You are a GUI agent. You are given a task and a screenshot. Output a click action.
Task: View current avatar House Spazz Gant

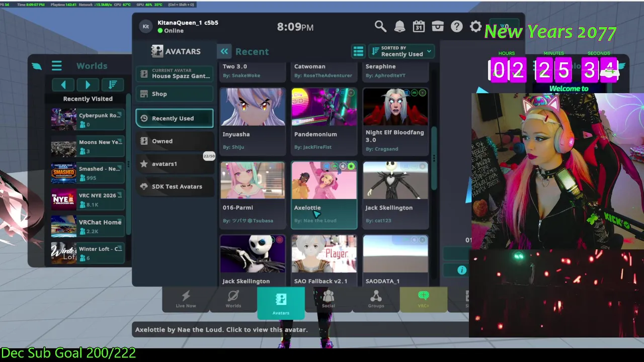(175, 73)
